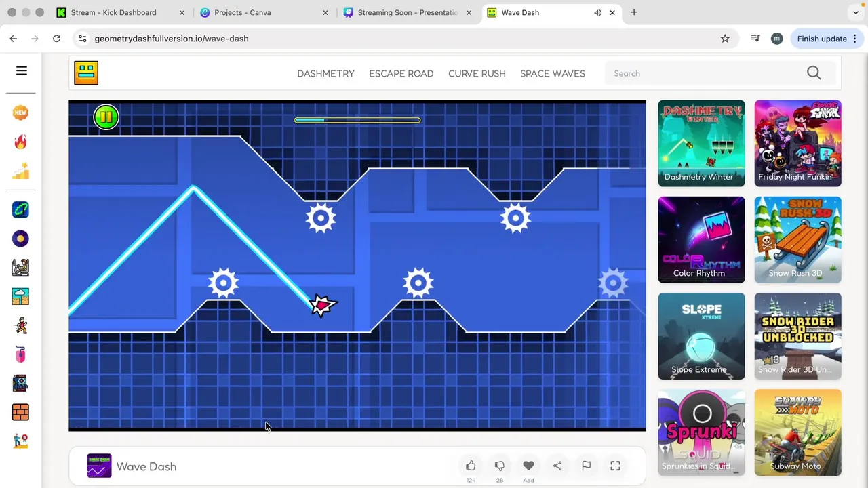Open the Chrome profile avatar

776,39
